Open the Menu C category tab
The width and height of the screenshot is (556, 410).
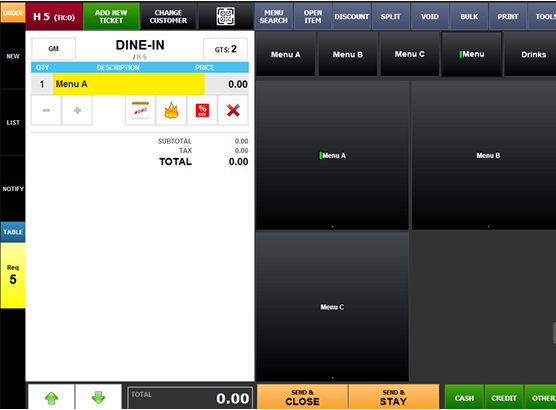coord(410,54)
